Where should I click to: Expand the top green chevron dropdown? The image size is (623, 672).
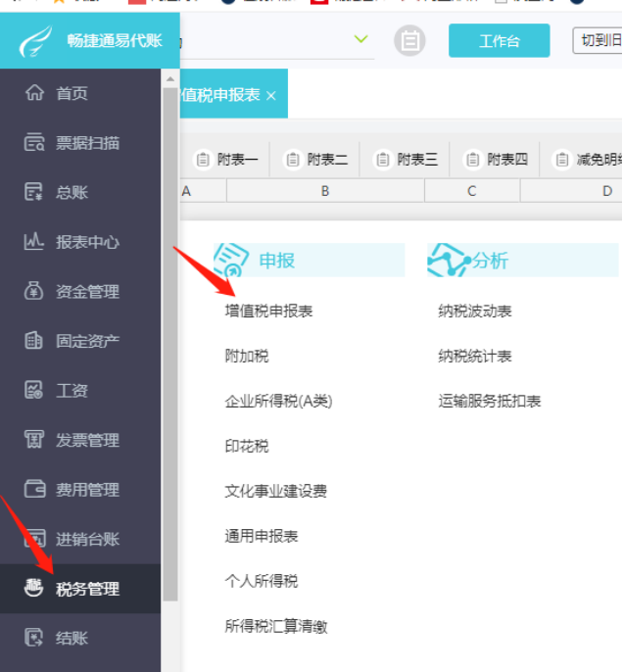point(360,39)
